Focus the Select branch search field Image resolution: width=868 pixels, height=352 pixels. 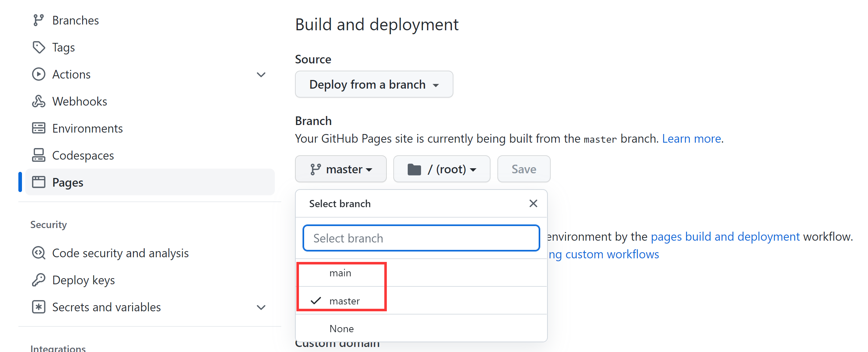[x=421, y=238]
